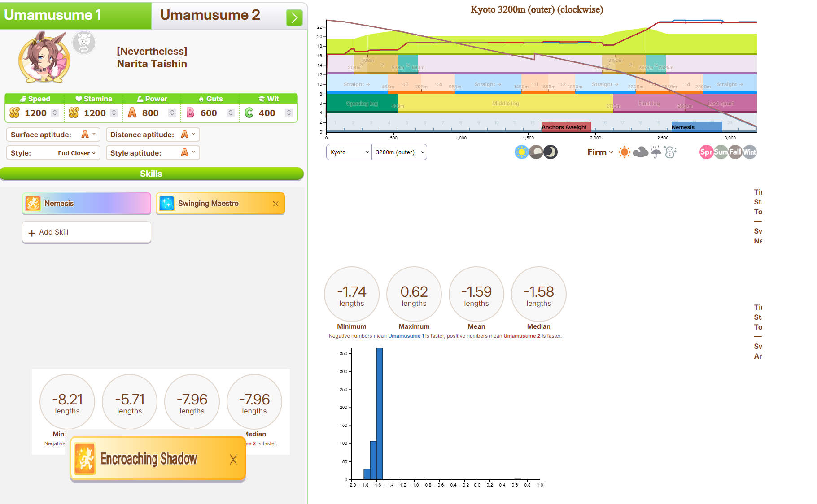Adjust the Stamina stat stepper
This screenshot has height=504, width=817.
coord(114,113)
